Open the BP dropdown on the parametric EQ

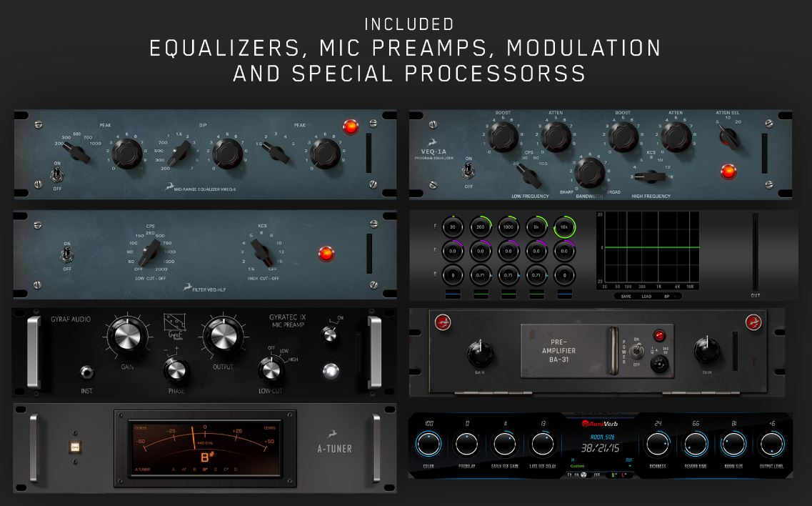(x=670, y=297)
